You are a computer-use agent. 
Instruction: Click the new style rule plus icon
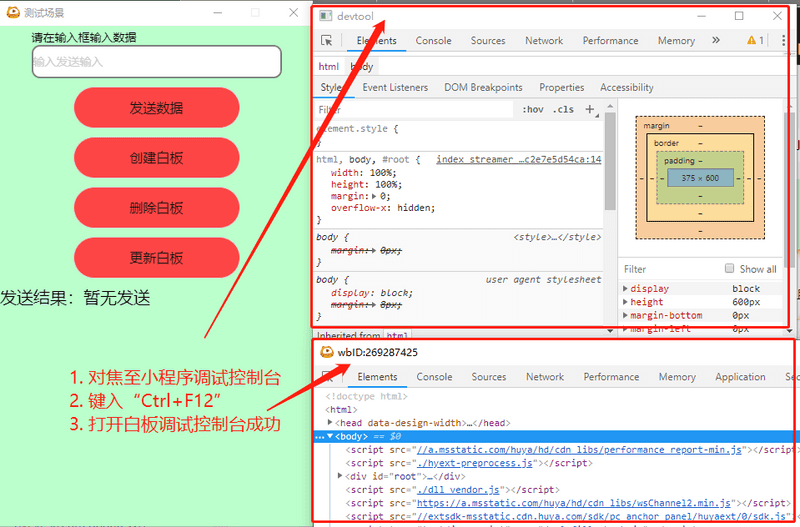point(590,109)
